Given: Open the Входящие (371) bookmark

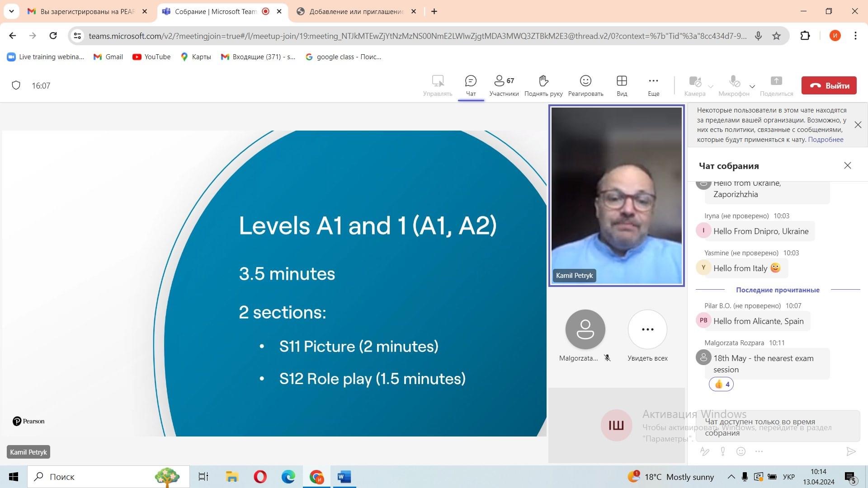Looking at the screenshot, I should (258, 57).
